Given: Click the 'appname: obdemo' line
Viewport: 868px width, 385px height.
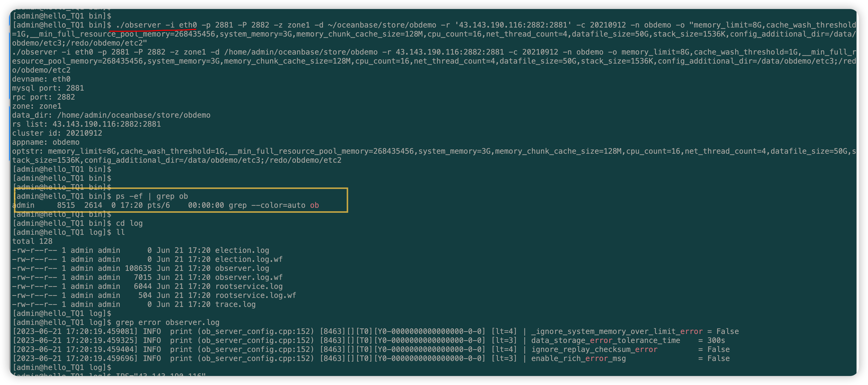Looking at the screenshot, I should coord(46,142).
